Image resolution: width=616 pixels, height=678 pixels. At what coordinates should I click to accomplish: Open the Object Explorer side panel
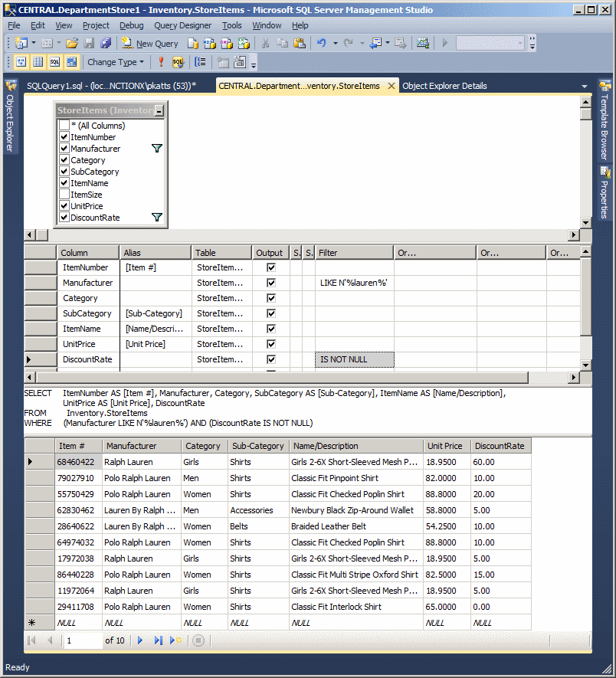[10, 116]
